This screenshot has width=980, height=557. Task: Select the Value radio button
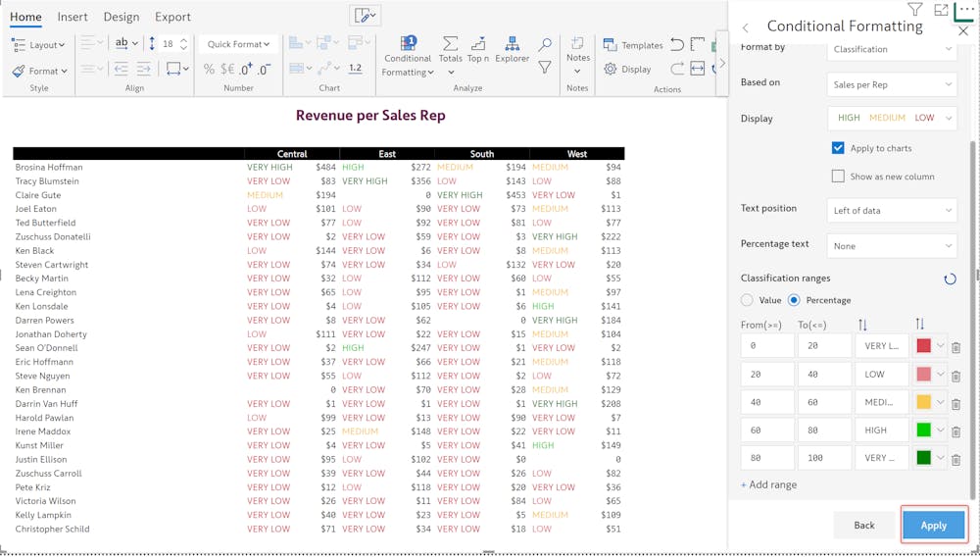coord(748,300)
